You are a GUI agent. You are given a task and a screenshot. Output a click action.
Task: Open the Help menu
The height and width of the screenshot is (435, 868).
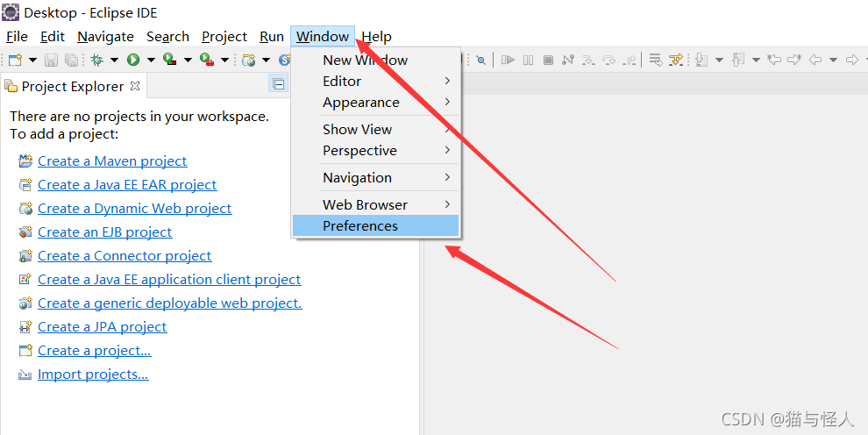click(x=376, y=37)
